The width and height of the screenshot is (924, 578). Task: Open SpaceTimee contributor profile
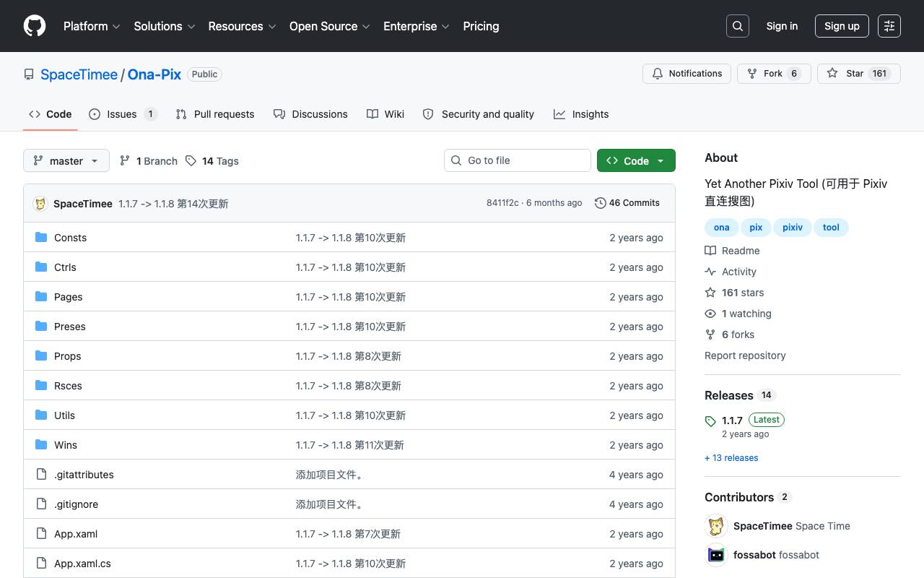pyautogui.click(x=763, y=526)
